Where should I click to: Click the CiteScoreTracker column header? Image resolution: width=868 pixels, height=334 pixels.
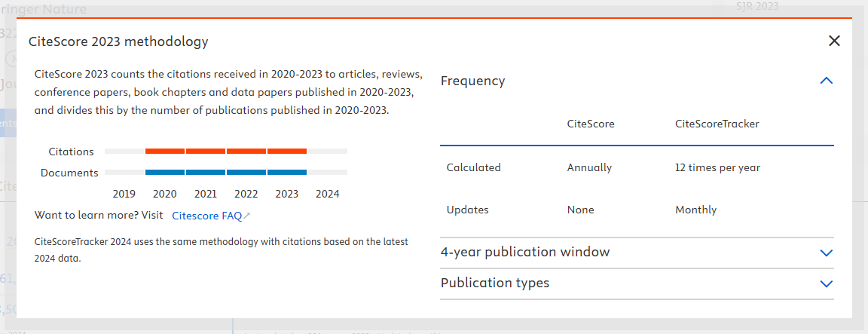717,124
